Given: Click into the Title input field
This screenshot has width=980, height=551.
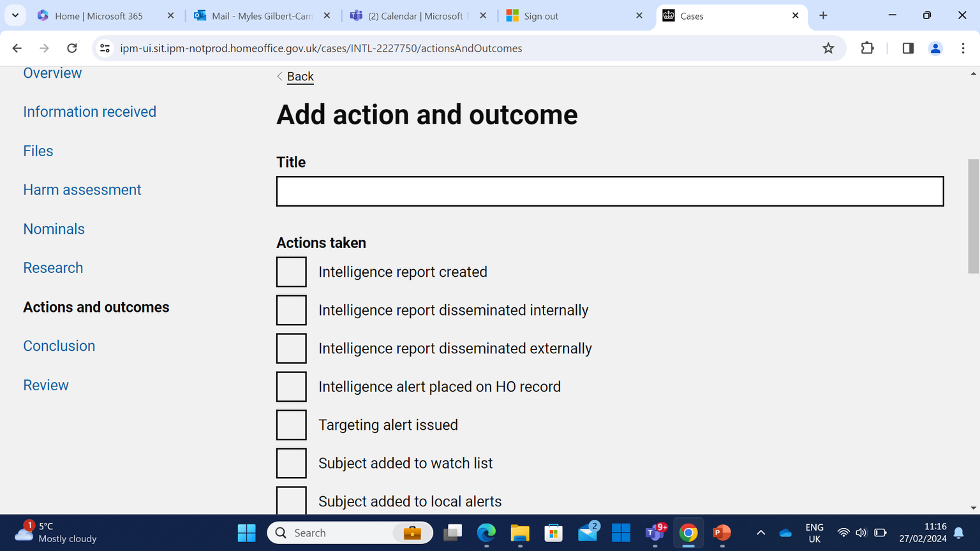Looking at the screenshot, I should click(610, 191).
